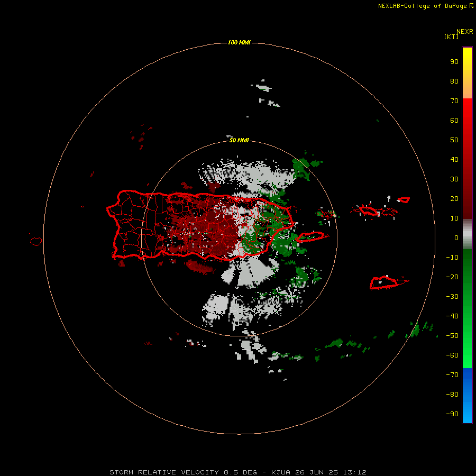Click the 'NEXR' label above the color scale
Image resolution: width=476 pixels, height=476 pixels.
pyautogui.click(x=465, y=32)
